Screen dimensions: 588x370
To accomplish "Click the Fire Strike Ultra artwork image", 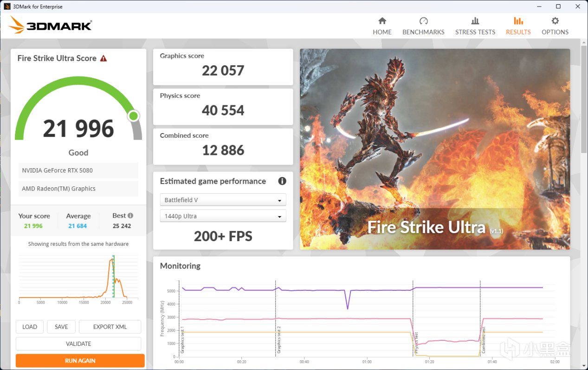I will coord(435,149).
